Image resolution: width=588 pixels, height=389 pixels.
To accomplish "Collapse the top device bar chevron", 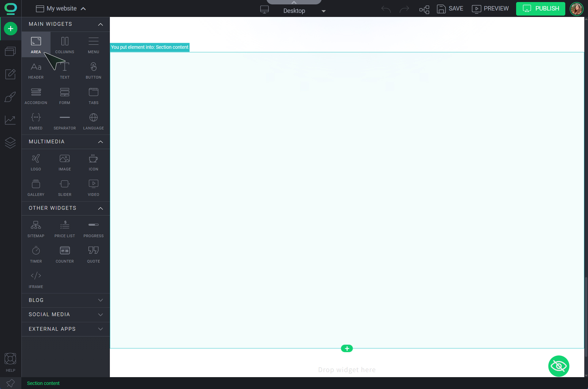I will click(x=294, y=2).
